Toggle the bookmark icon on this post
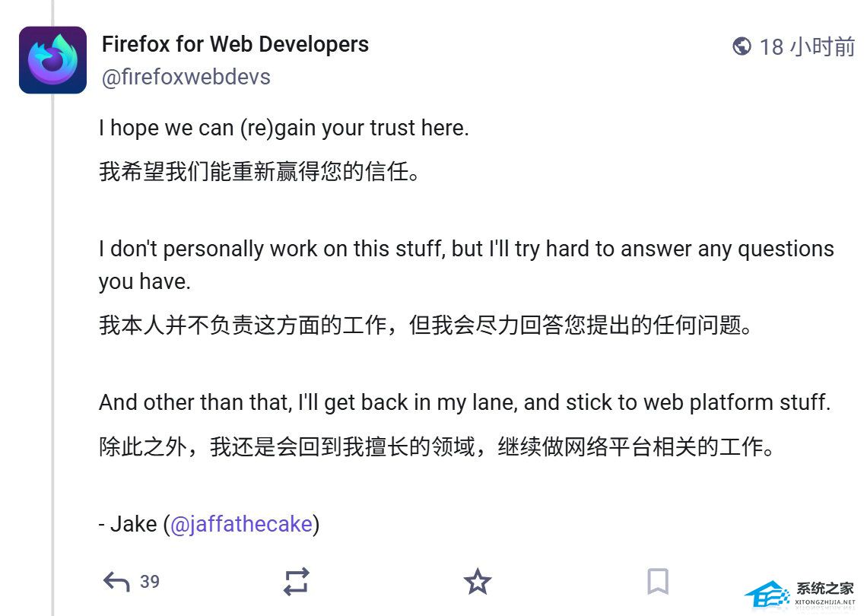The image size is (867, 616). point(658,582)
